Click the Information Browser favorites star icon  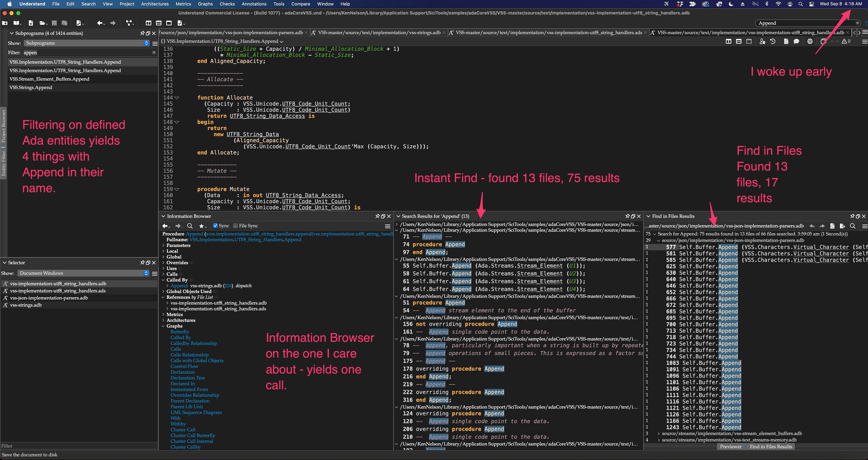pyautogui.click(x=202, y=226)
